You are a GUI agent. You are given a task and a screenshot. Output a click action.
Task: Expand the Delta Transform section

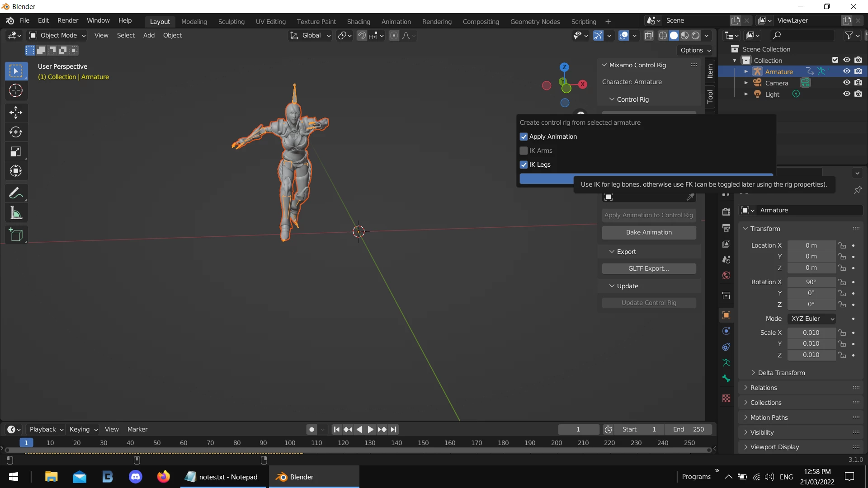point(781,373)
